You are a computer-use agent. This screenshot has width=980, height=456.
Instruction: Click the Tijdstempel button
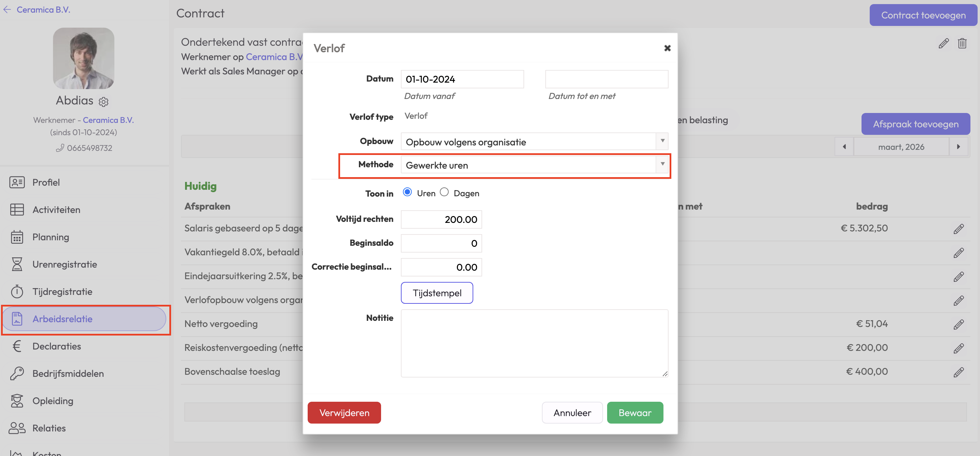tap(437, 293)
